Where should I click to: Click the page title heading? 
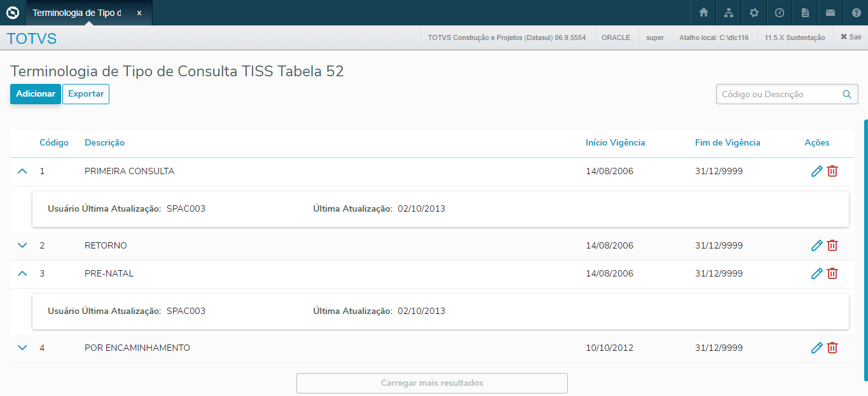(177, 71)
